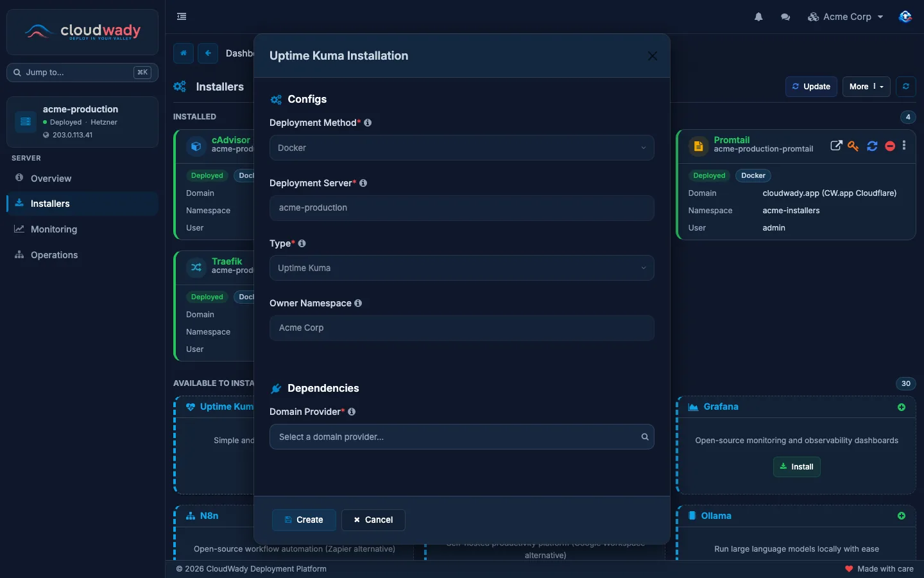
Task: Expand the Acme Corp organization dropdown
Action: click(846, 17)
